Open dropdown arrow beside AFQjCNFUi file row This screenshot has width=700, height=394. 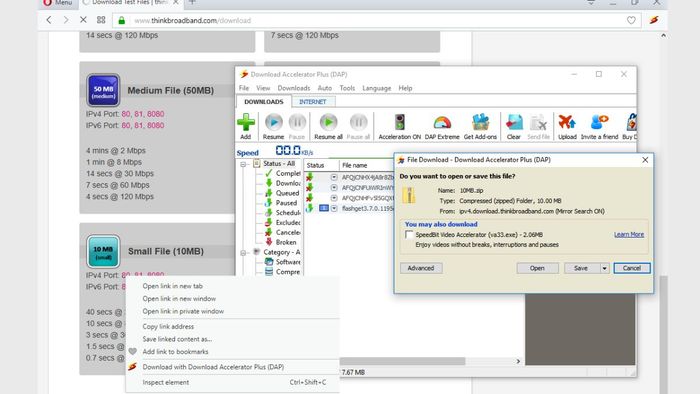(334, 188)
